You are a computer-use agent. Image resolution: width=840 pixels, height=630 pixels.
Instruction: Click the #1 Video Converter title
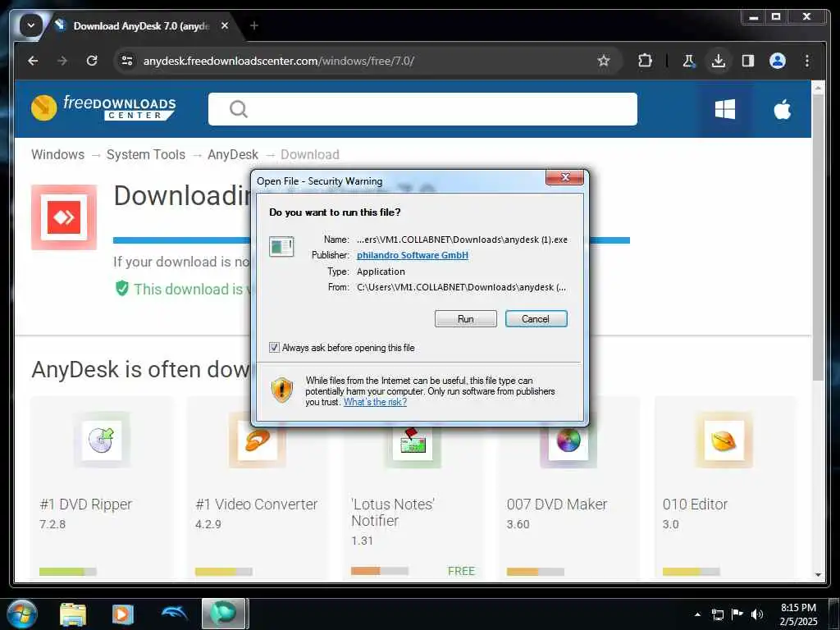click(257, 504)
